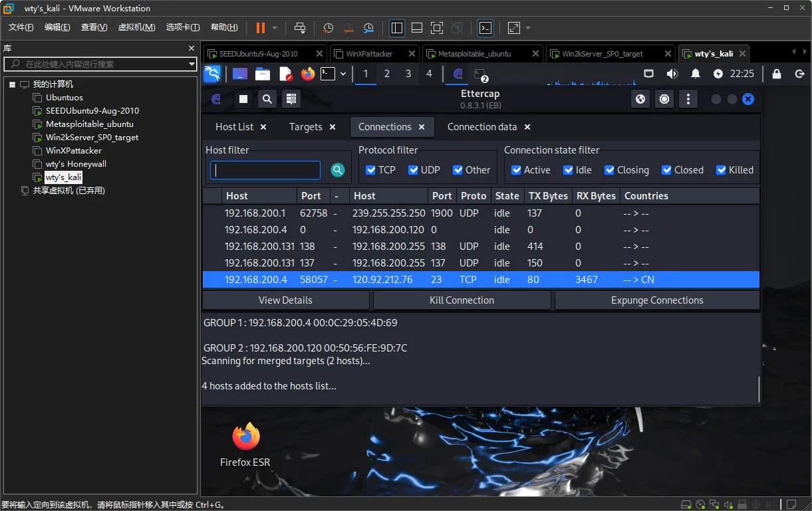Image resolution: width=812 pixels, height=511 pixels.
Task: Toggle the Other protocol filter
Action: click(458, 170)
